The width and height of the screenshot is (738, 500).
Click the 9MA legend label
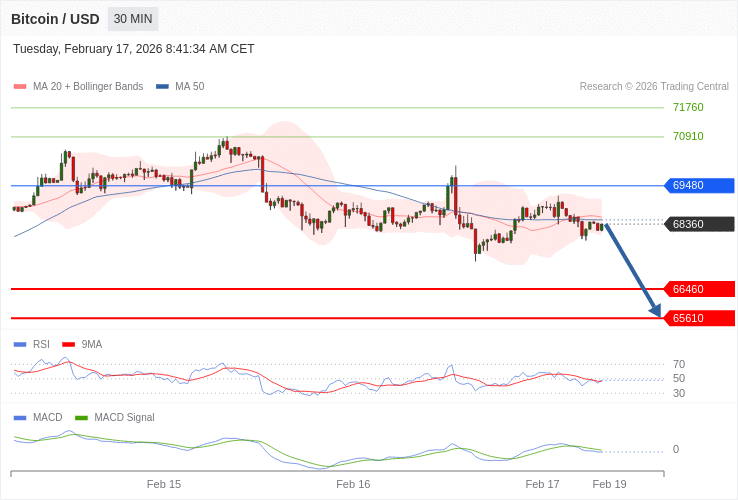pyautogui.click(x=92, y=345)
